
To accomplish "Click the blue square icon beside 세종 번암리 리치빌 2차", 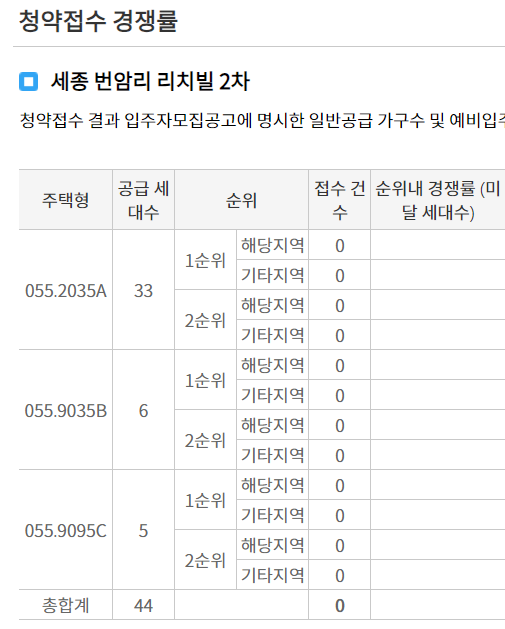I will (x=28, y=81).
